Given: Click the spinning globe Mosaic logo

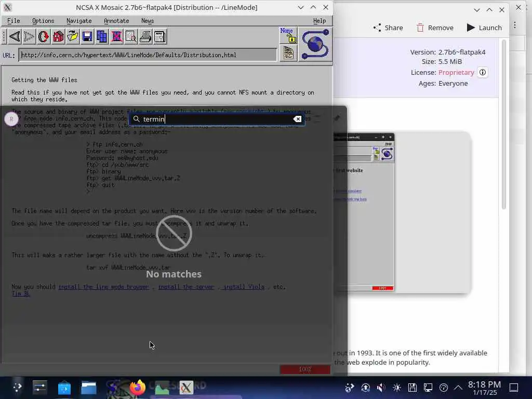Looking at the screenshot, I should 315,45.
